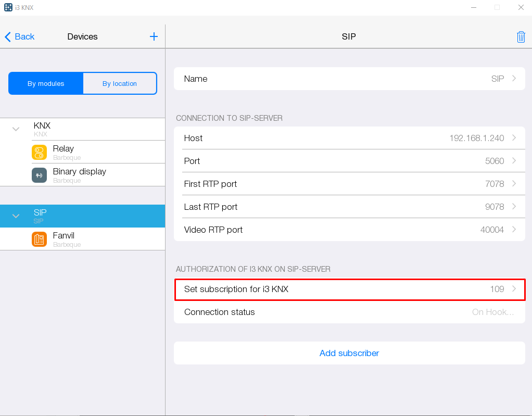Collapse the SIP module group
This screenshot has width=532, height=416.
pos(16,216)
